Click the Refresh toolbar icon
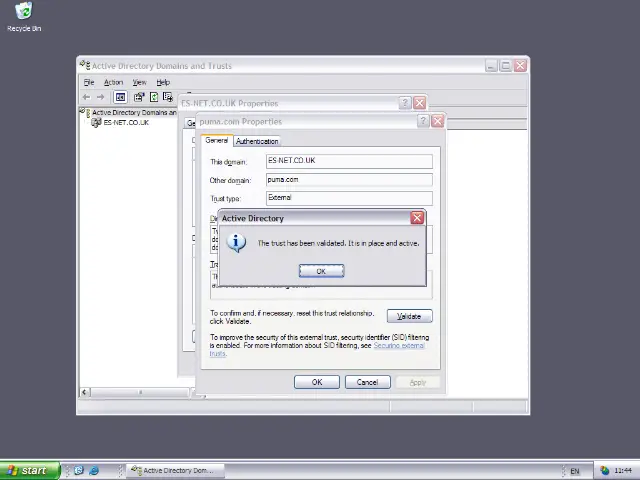 coord(154,97)
